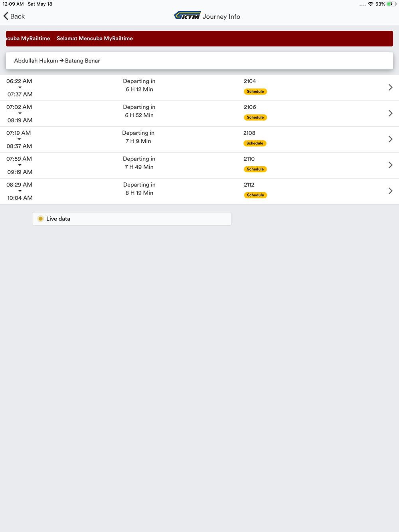Tap the yellow Live data indicator dot
Viewport: 399px width, 532px height.
point(40,219)
